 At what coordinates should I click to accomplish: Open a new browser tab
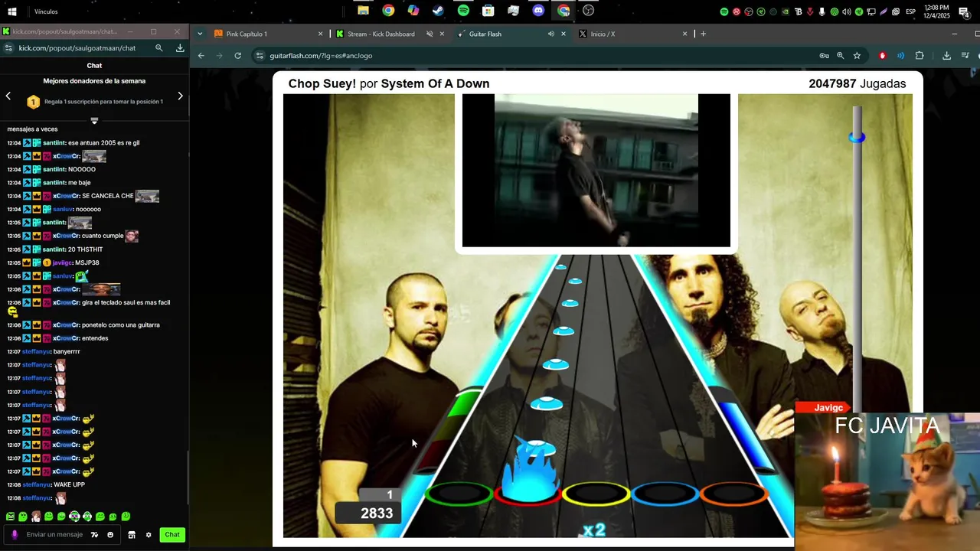pyautogui.click(x=703, y=34)
